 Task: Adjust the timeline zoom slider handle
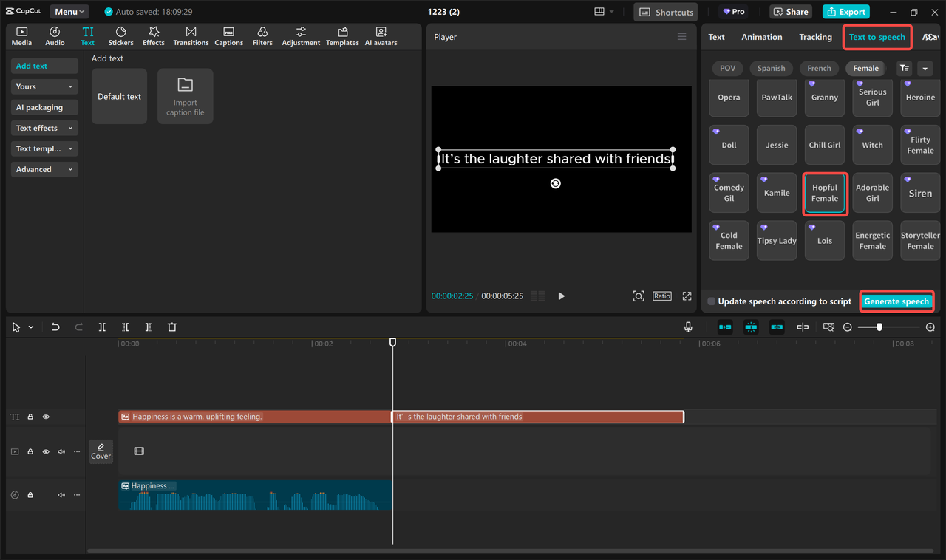tap(879, 327)
